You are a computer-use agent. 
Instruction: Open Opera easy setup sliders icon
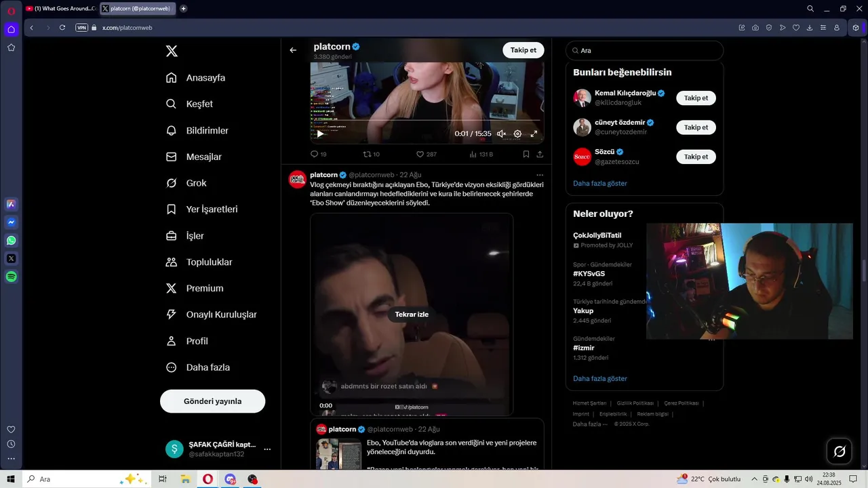823,28
